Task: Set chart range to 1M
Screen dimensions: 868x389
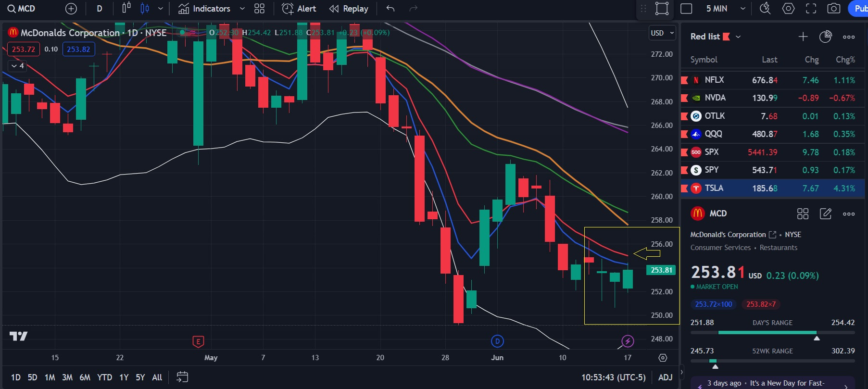Action: point(50,377)
